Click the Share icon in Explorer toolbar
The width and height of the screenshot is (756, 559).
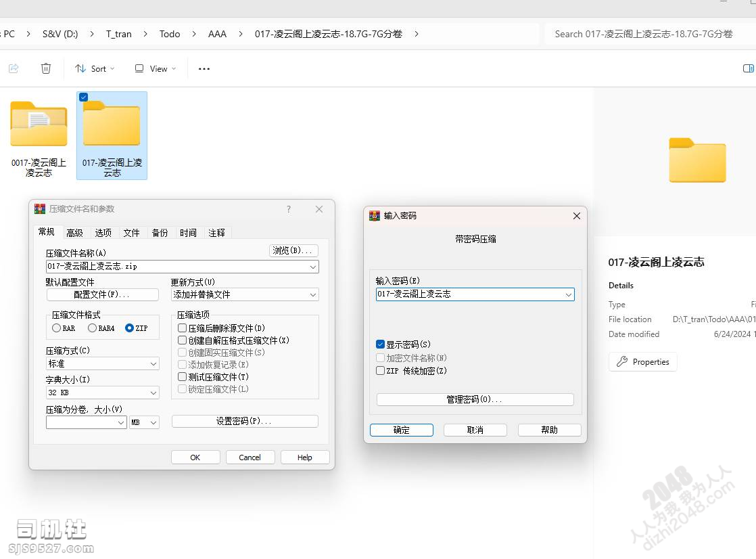click(14, 68)
